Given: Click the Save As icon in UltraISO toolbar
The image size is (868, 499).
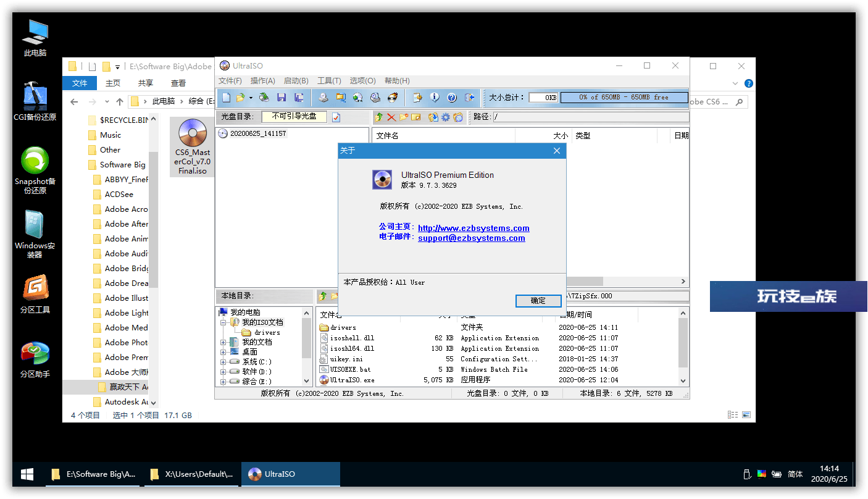Looking at the screenshot, I should coord(299,97).
